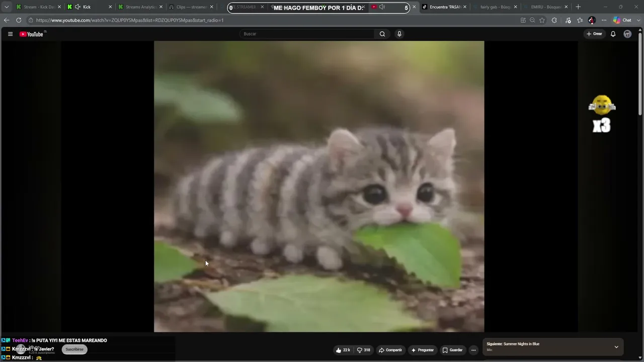Viewport: 644px width, 362px height.
Task: Open browser extensions puzzle icon
Action: coord(554,20)
